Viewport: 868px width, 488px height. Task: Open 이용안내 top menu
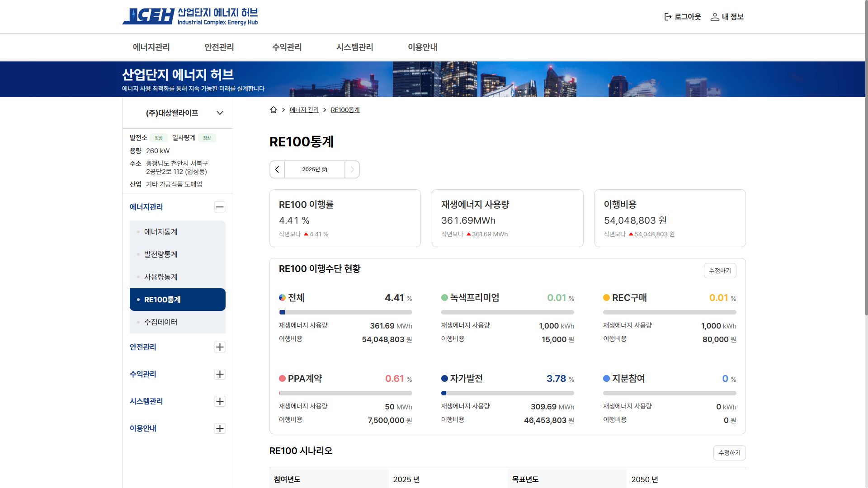tap(422, 47)
